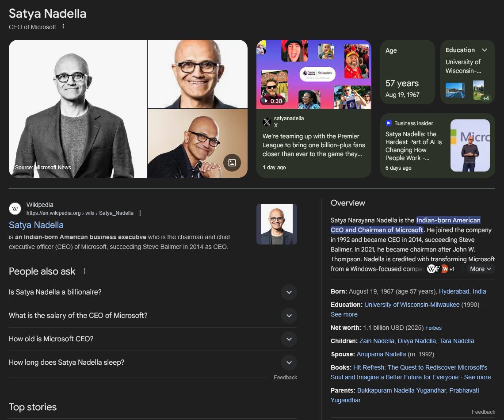The height and width of the screenshot is (420, 504).
Task: Click the Zain Nadella link
Action: 377,341
